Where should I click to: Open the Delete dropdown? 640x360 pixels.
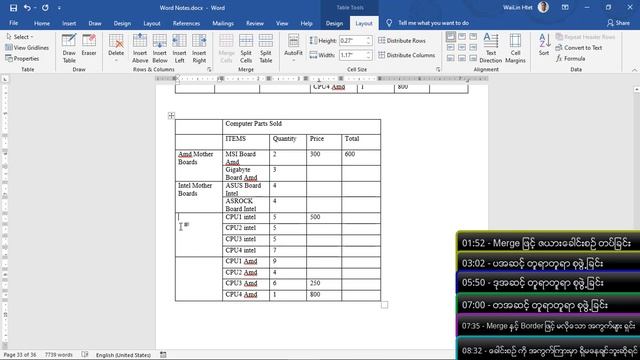point(116,48)
